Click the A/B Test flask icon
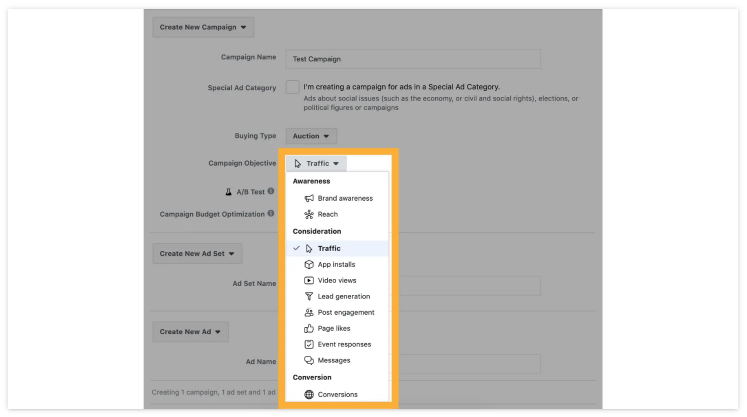Viewport: 747px width, 417px height. point(229,192)
